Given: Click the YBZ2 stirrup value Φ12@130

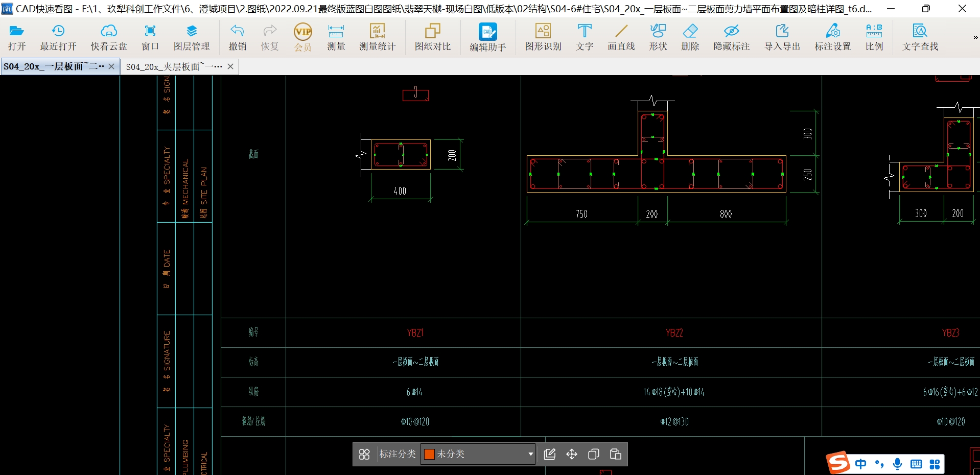Looking at the screenshot, I should click(x=674, y=422).
